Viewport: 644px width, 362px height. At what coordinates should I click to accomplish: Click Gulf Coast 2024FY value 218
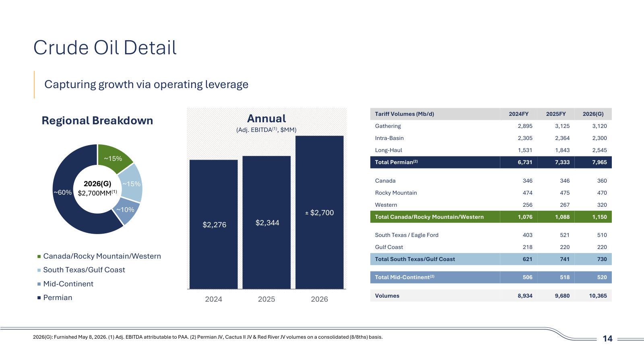point(527,247)
